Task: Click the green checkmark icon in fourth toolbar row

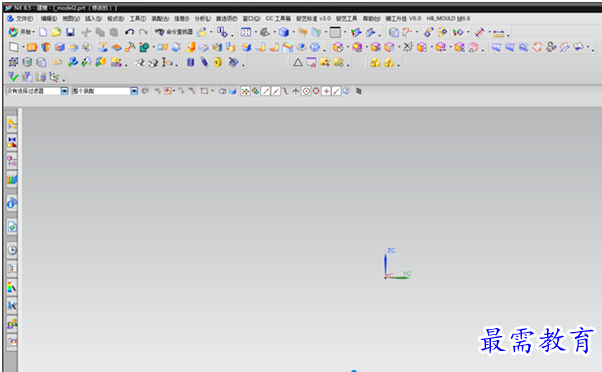Action: click(x=13, y=77)
